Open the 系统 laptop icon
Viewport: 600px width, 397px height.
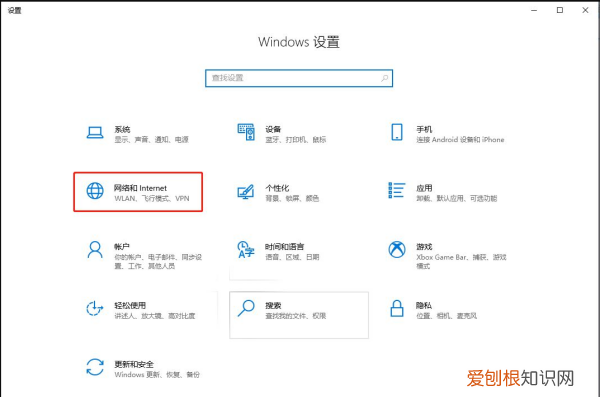(95, 133)
